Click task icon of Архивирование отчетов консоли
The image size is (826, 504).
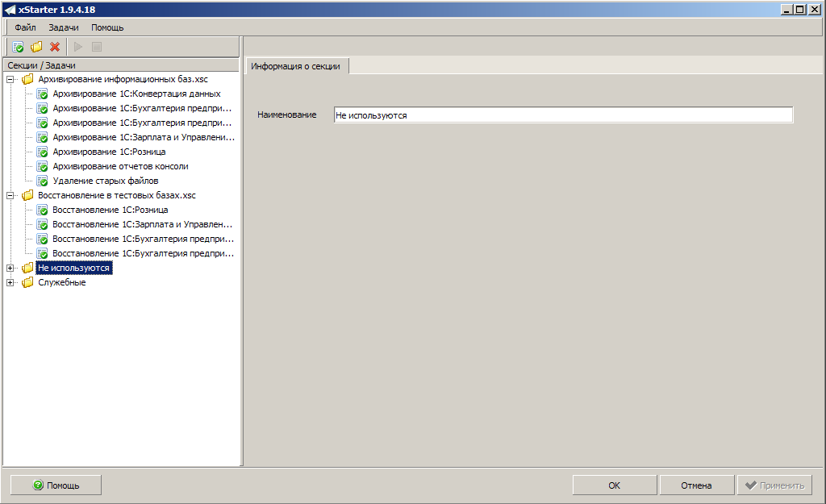tap(42, 166)
